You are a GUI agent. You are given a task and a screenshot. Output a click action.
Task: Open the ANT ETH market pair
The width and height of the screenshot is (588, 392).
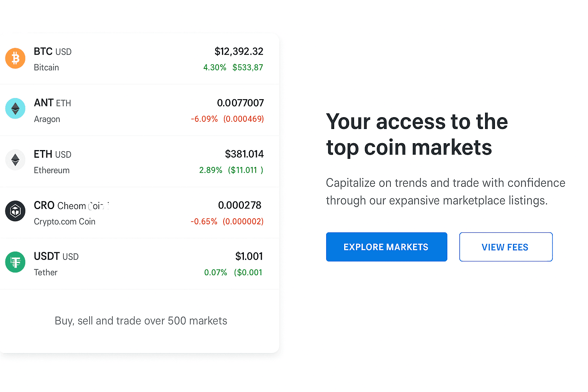tap(52, 103)
